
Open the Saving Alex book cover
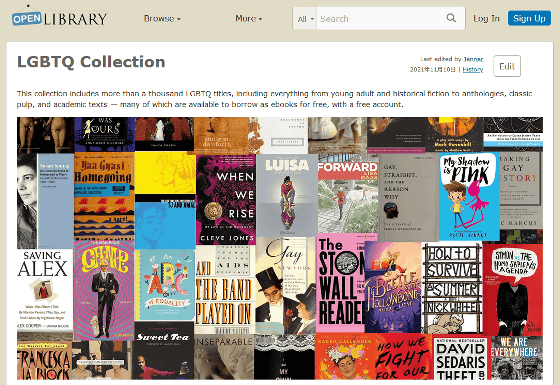[x=45, y=290]
